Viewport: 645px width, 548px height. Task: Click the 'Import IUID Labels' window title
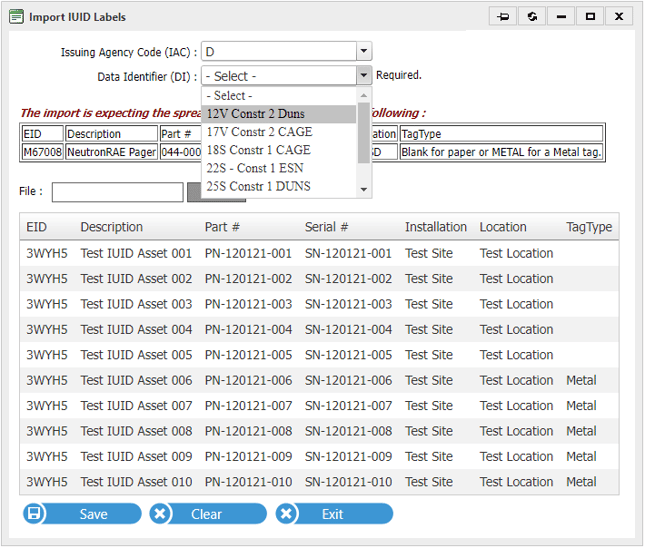[x=77, y=17]
